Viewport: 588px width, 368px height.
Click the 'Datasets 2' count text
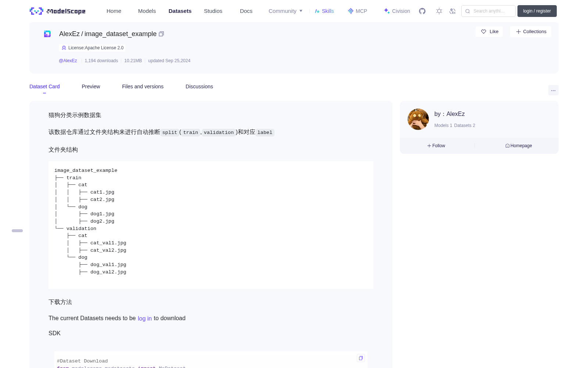click(465, 125)
